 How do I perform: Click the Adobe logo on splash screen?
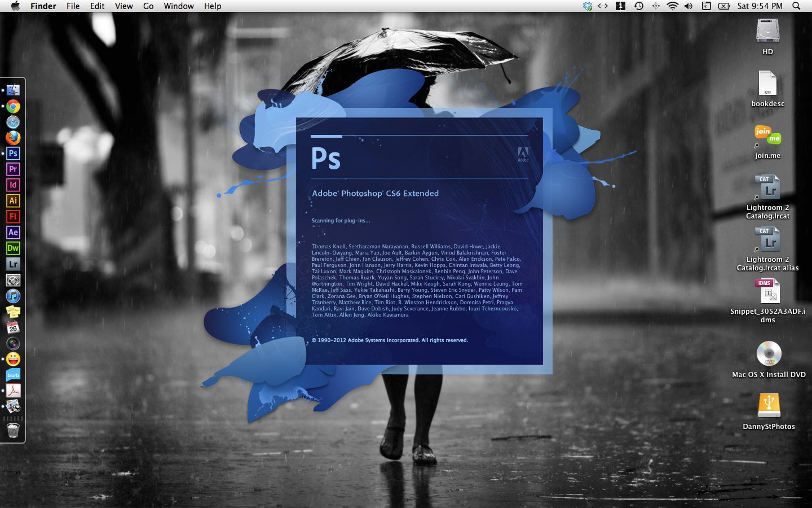(x=523, y=154)
